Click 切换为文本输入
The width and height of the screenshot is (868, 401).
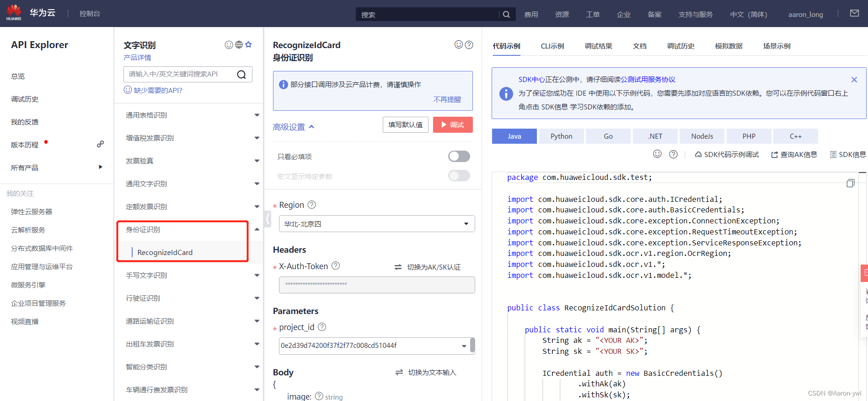(426, 372)
